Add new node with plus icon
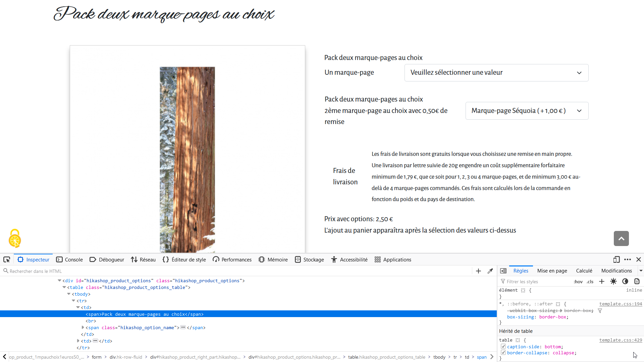The height and width of the screenshot is (362, 644). click(x=478, y=271)
